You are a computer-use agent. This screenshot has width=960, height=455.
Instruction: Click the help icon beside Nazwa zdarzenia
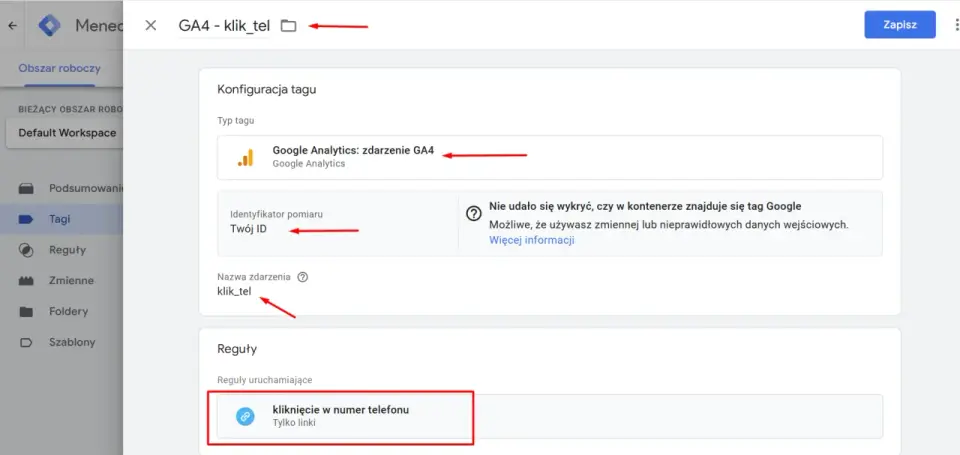pyautogui.click(x=302, y=277)
